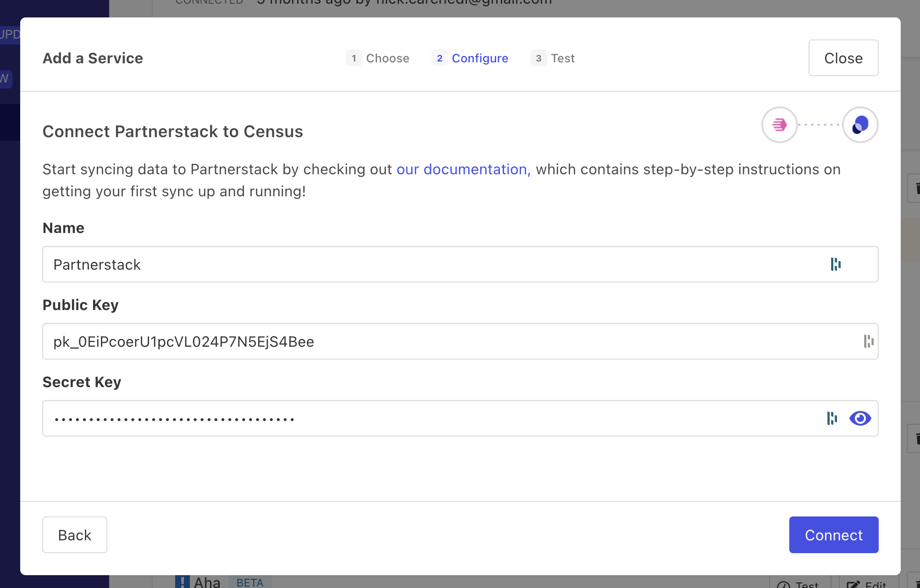Click the Partnerstack pink logo icon
Image resolution: width=920 pixels, height=588 pixels.
pyautogui.click(x=779, y=125)
